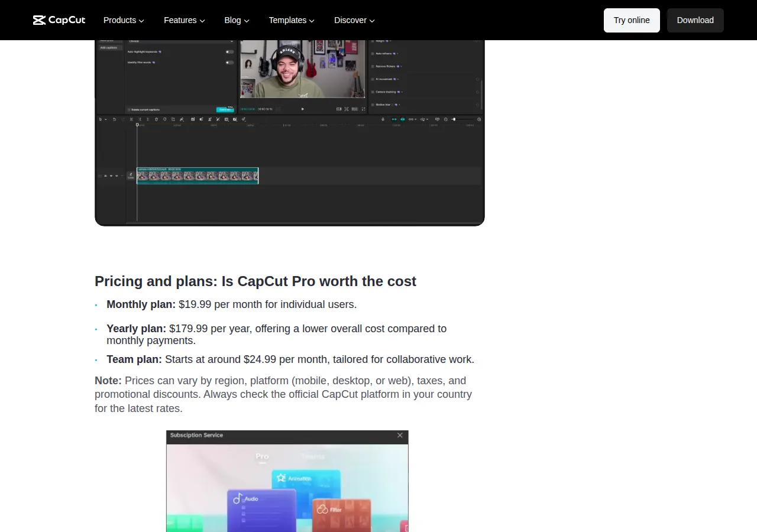Toggle the teal snapping icon in timeline toolbar
Viewport: 757px width, 532px height.
403,119
